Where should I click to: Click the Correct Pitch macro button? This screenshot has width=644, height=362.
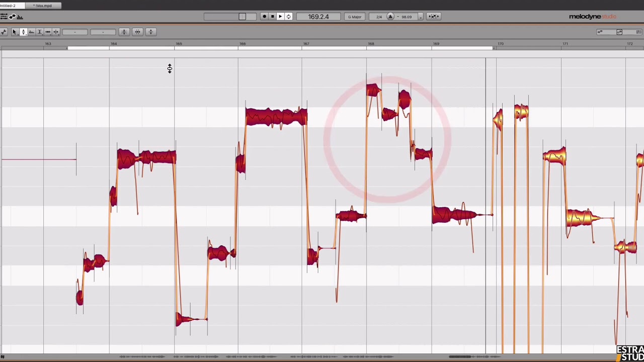(x=124, y=32)
